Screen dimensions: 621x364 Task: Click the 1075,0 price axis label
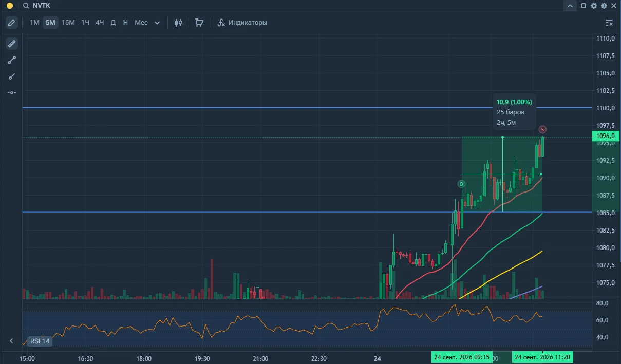(605, 283)
